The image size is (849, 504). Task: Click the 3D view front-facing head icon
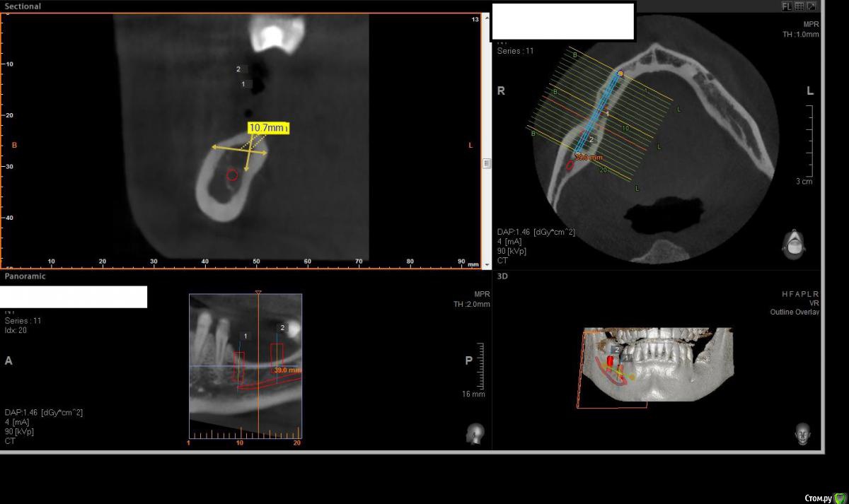tap(802, 433)
